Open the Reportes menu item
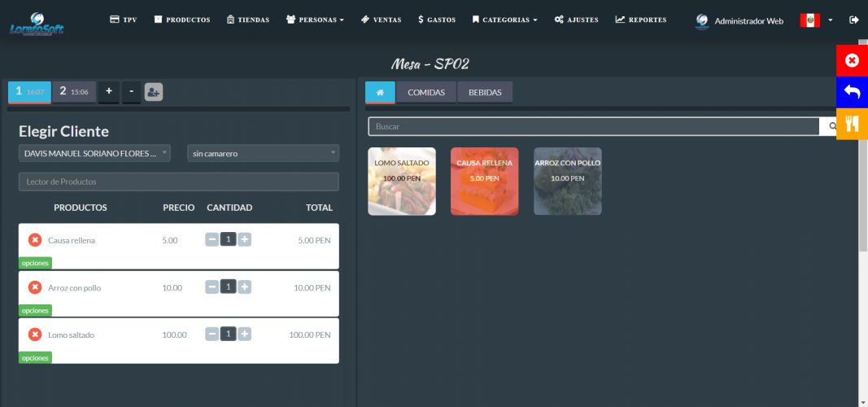 (x=641, y=20)
